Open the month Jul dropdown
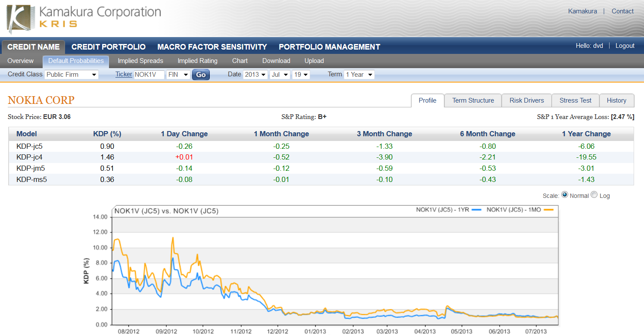Image resolution: width=644 pixels, height=335 pixels. 280,75
